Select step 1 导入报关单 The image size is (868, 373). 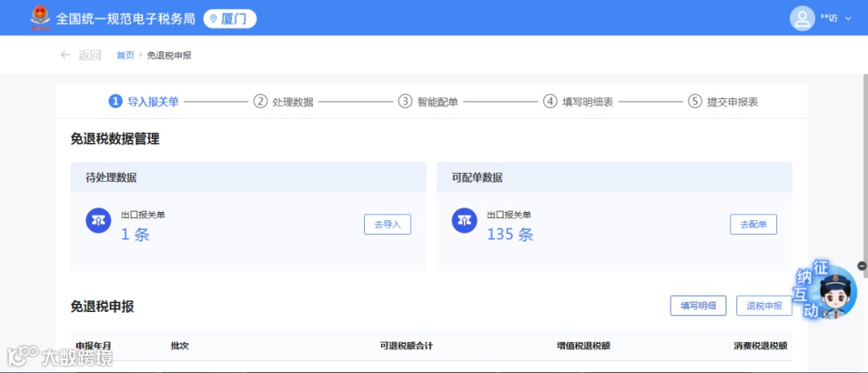click(x=144, y=102)
